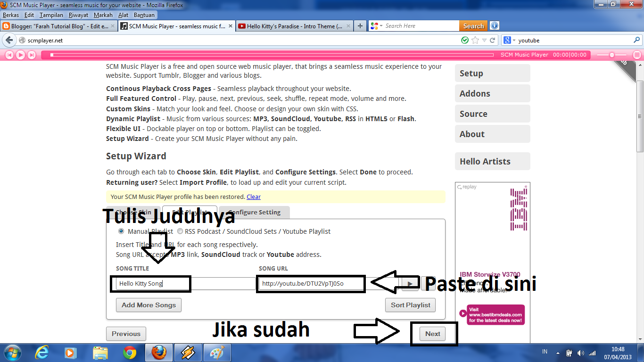Open the Source sidebar link
Image resolution: width=644 pixels, height=362 pixels.
[493, 114]
